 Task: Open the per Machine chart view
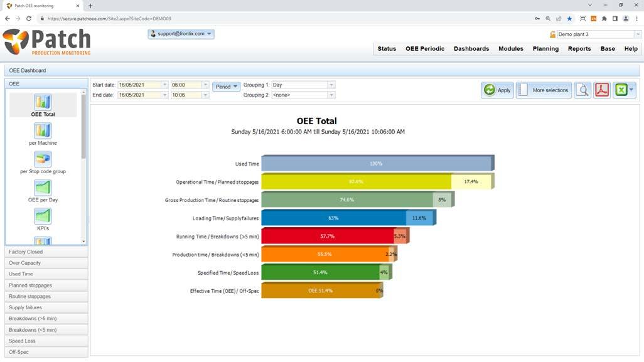[x=43, y=131]
